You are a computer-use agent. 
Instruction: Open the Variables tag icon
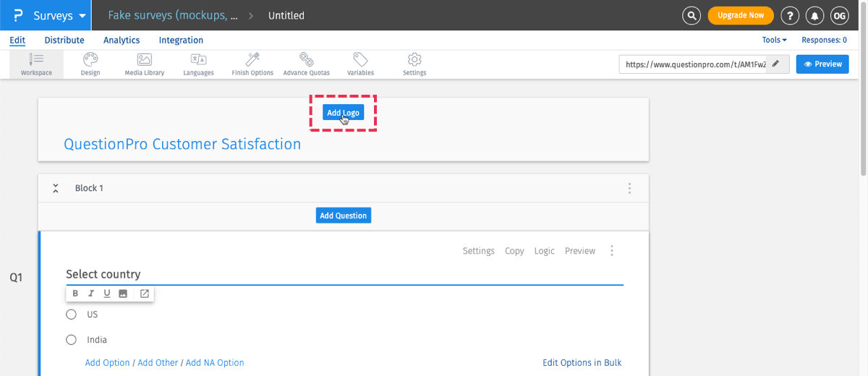[x=360, y=60]
